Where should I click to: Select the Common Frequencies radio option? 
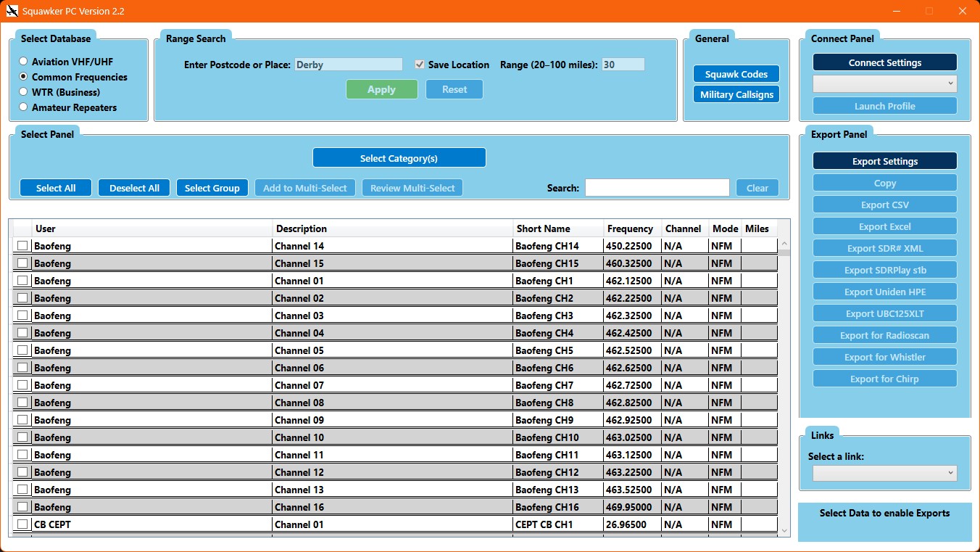pyautogui.click(x=23, y=77)
